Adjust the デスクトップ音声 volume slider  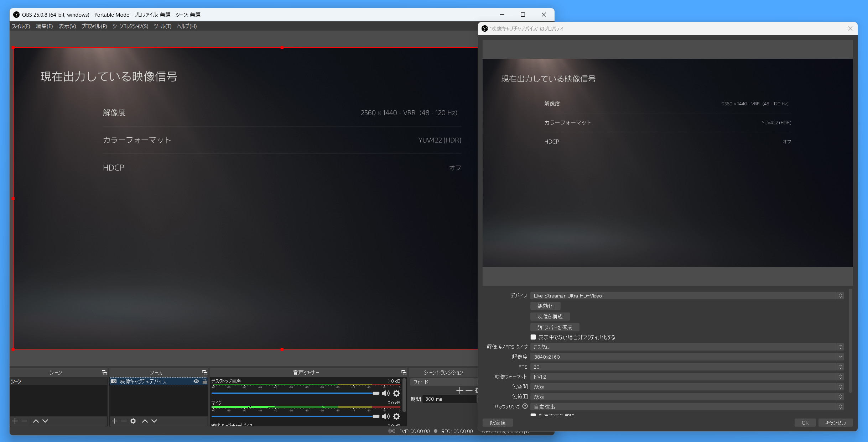point(295,393)
